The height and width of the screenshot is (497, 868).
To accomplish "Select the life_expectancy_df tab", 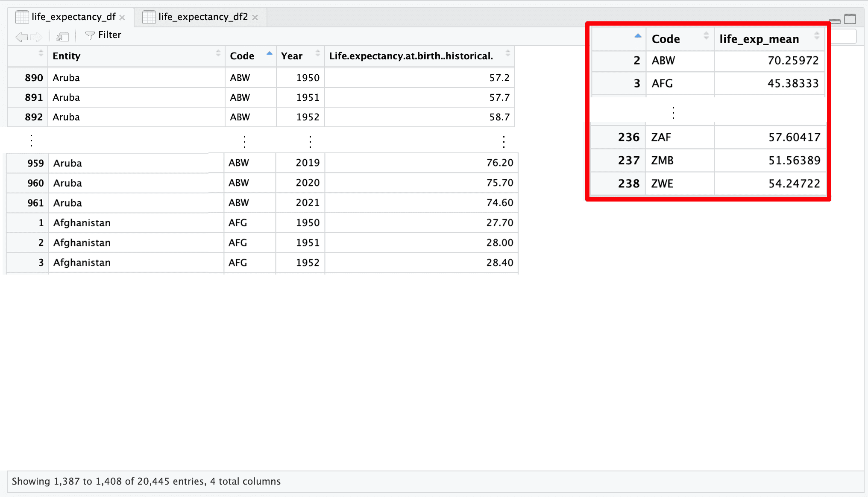I will [x=73, y=17].
